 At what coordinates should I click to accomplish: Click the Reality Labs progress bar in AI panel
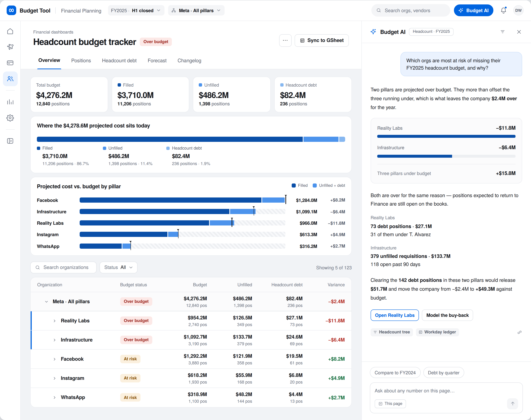(x=446, y=136)
